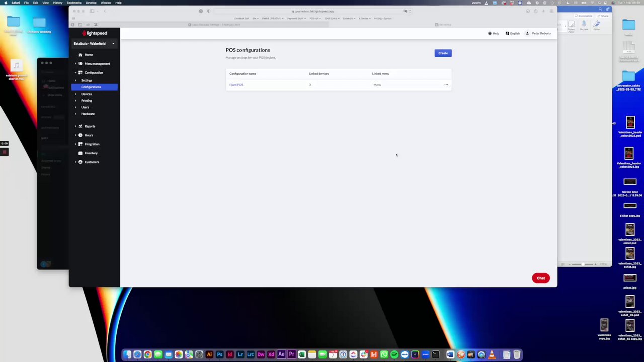
Task: Open System Preferences from the dock
Action: (199, 355)
